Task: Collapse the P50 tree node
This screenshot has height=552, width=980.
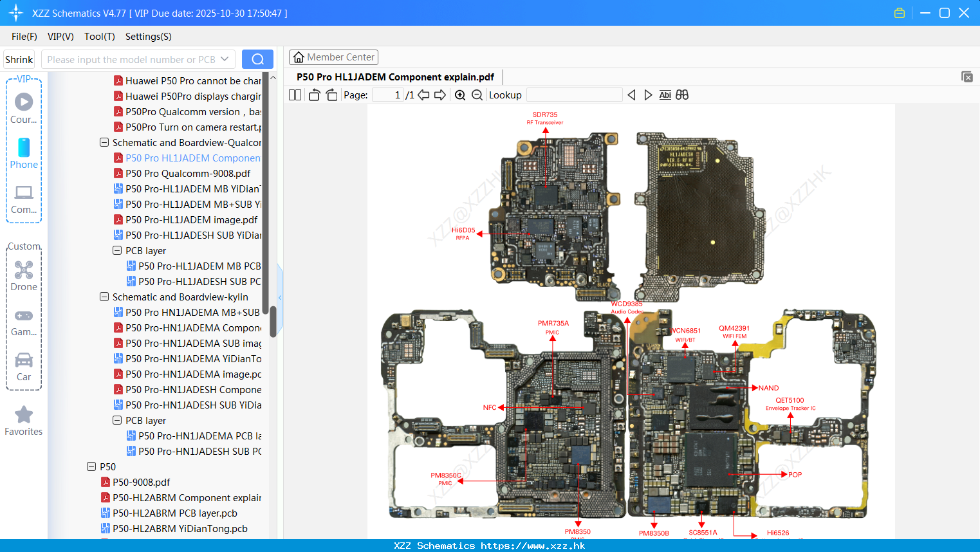Action: 91,466
